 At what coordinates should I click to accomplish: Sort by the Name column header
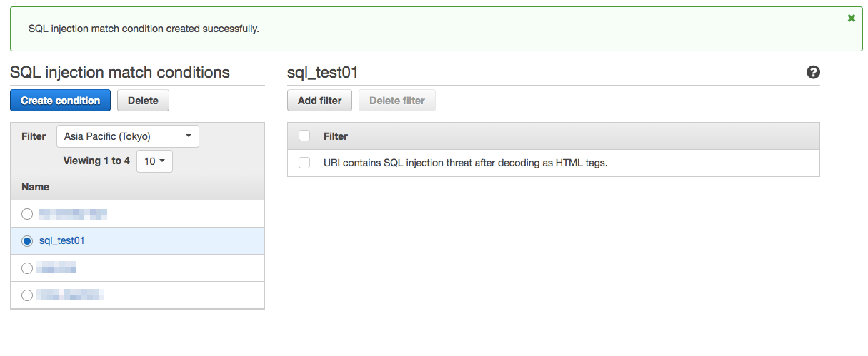(36, 187)
